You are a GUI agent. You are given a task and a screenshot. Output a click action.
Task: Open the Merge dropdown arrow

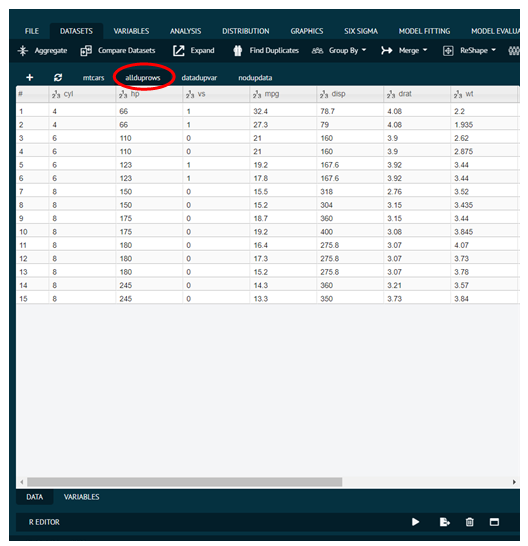(x=425, y=50)
